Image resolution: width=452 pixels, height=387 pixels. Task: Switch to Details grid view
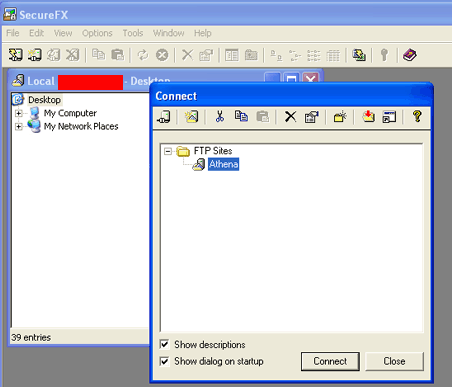(333, 55)
